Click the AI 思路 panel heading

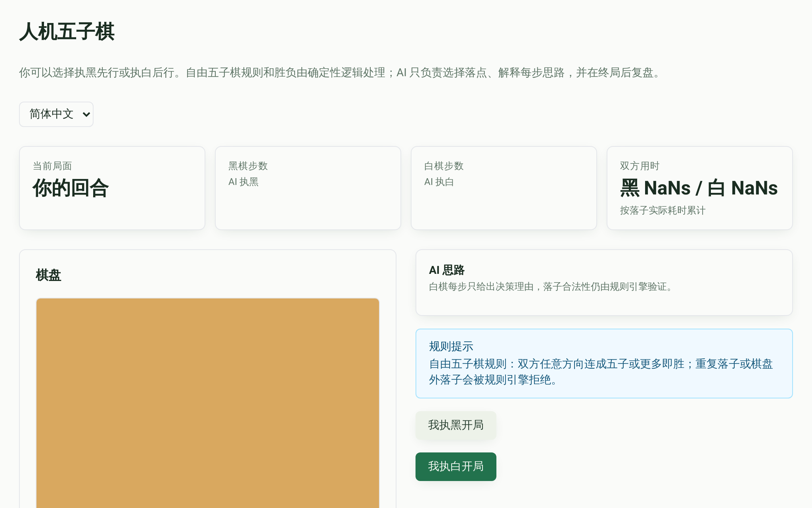pos(447,270)
